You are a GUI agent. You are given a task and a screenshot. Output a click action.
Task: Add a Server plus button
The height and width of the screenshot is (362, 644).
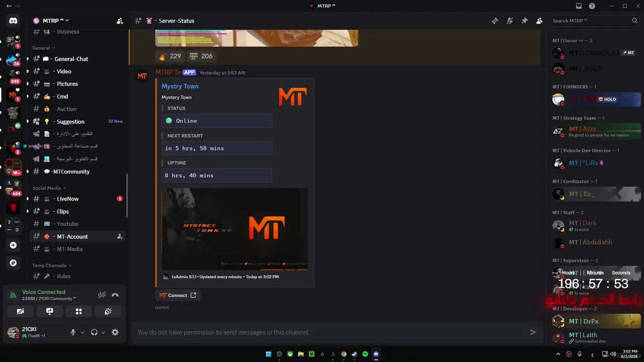coord(13,245)
